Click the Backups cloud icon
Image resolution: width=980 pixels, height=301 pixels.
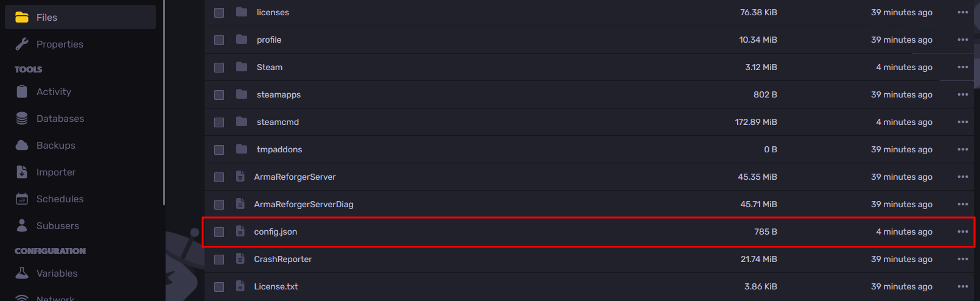point(22,145)
